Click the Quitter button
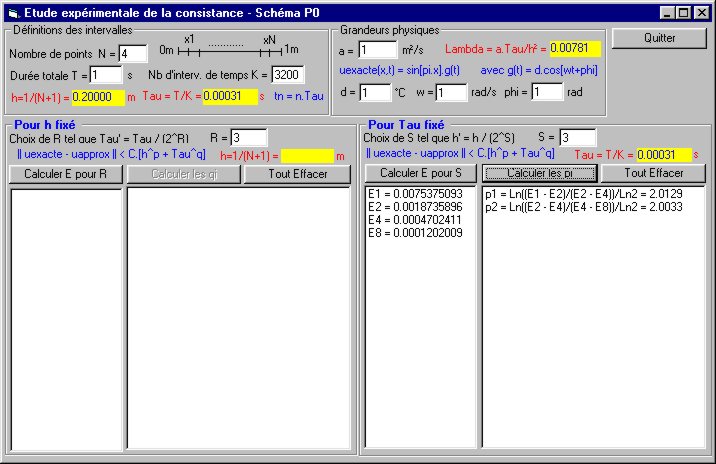716x464 pixels. (659, 38)
